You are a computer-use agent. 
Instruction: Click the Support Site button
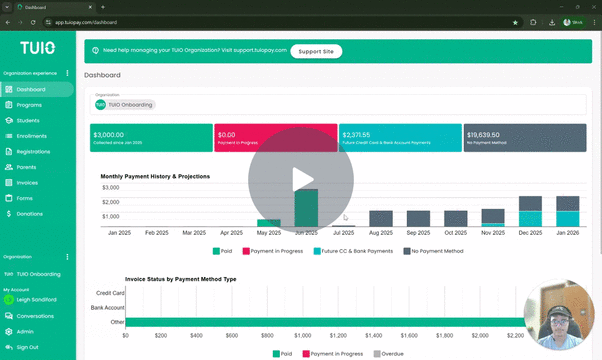tap(316, 51)
